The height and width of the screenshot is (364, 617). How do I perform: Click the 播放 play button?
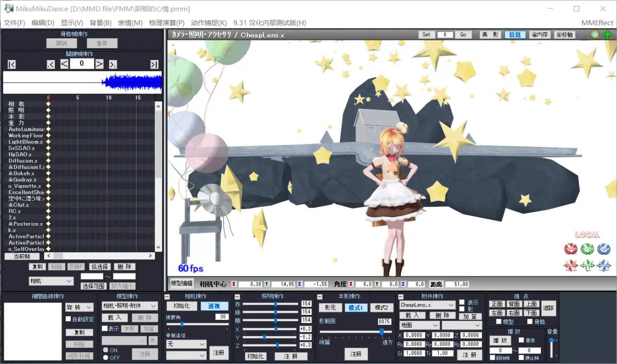[501, 340]
